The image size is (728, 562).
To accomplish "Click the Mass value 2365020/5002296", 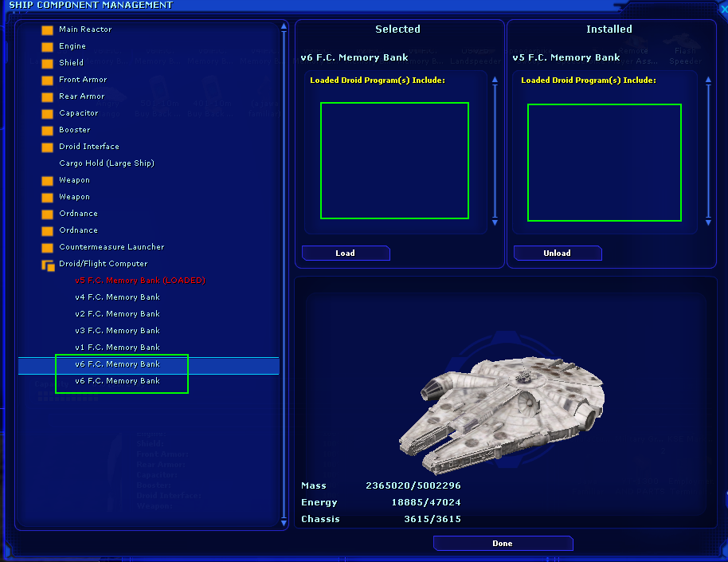I will pos(413,485).
